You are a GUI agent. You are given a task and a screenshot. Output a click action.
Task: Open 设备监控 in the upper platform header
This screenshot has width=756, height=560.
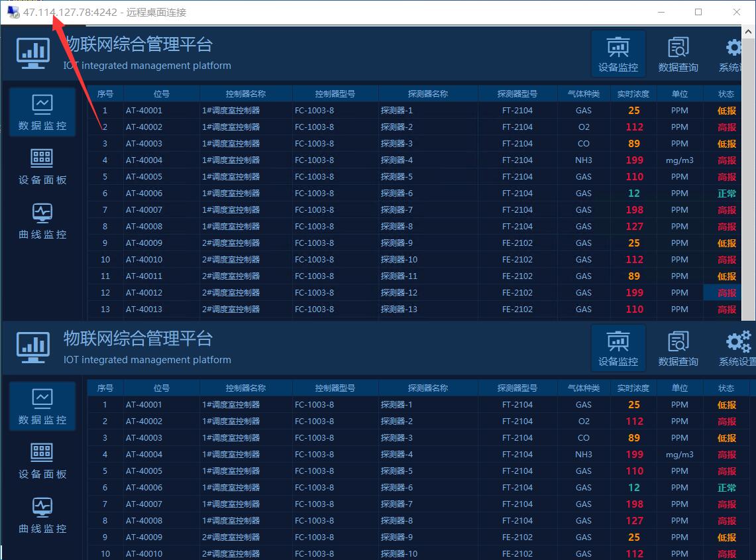point(618,54)
